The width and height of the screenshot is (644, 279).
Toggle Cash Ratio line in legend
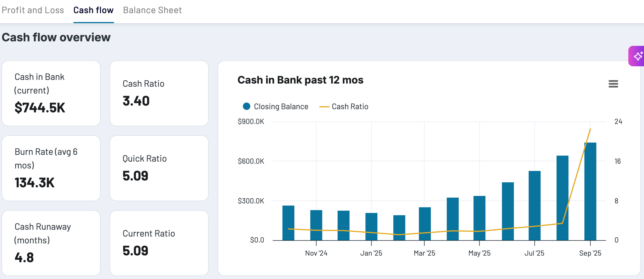pos(350,106)
